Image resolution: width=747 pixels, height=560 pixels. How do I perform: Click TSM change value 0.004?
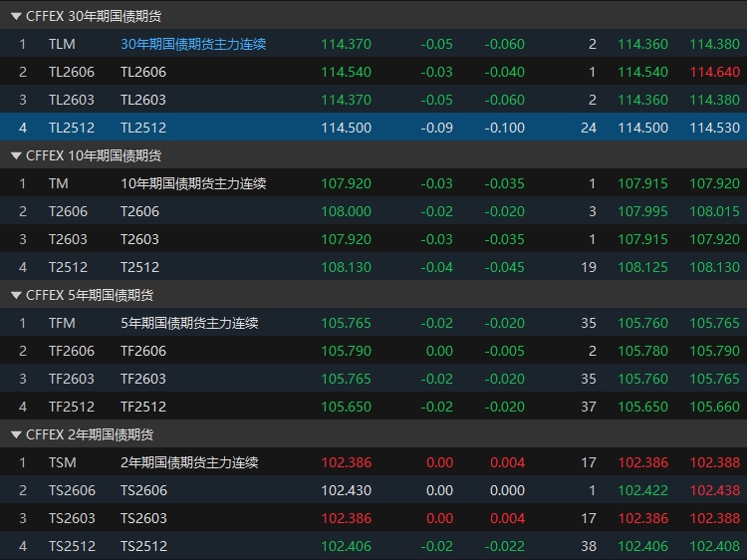coord(507,462)
